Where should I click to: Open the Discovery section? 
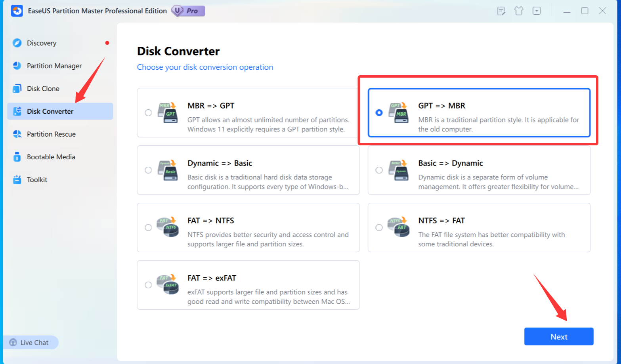[60, 43]
